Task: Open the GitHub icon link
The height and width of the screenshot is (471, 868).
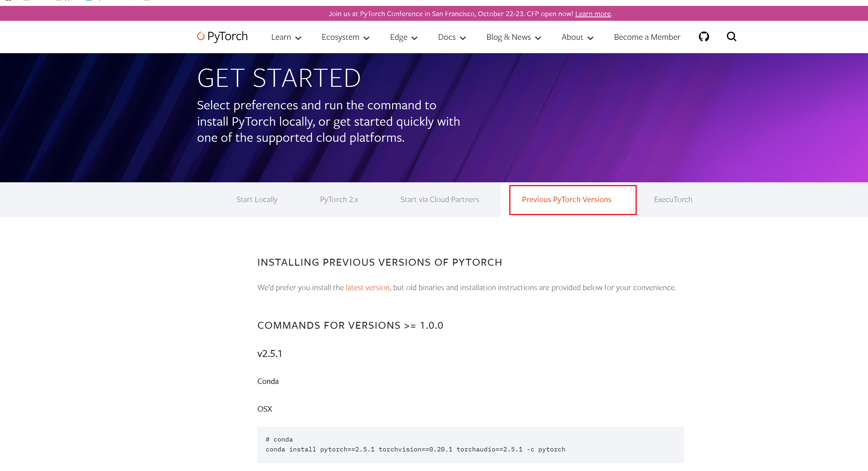Action: [704, 36]
